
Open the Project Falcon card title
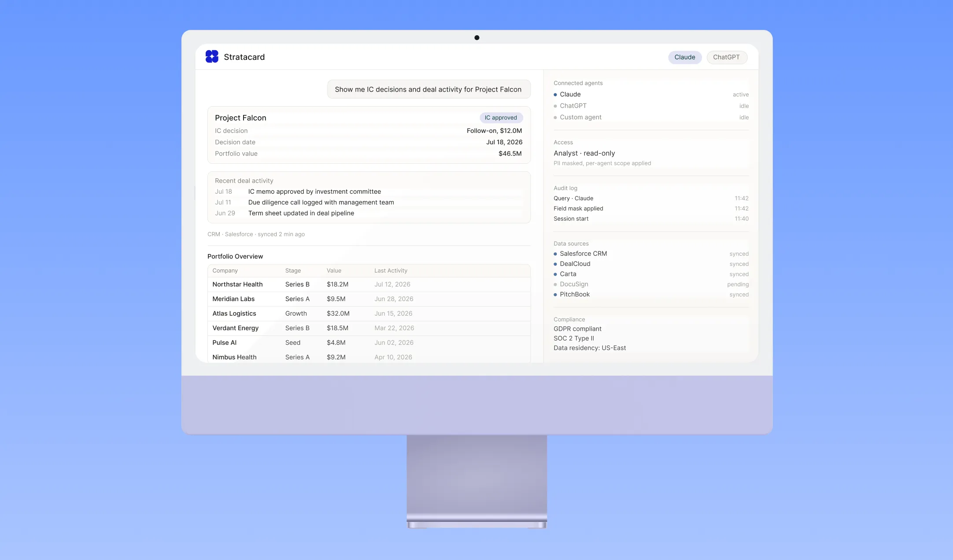point(240,118)
